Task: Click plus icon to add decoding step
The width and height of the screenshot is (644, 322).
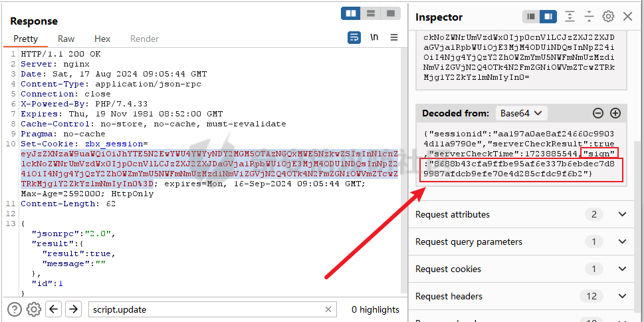Action: (x=615, y=114)
